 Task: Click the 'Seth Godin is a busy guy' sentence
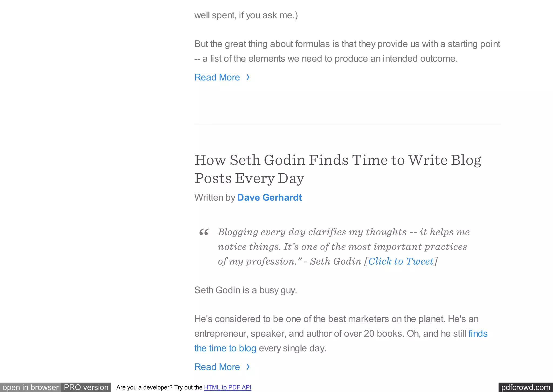(246, 290)
